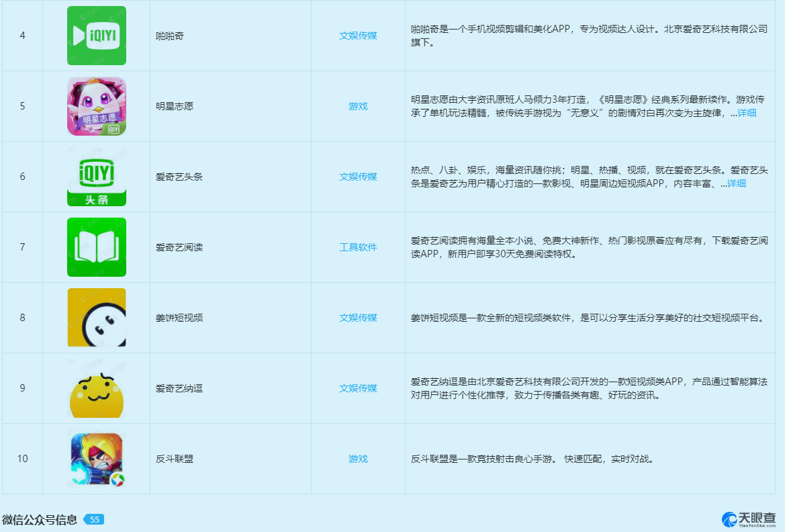Screen dimensions: 785x532
Task: Open the 姜饼短视频 yellow face icon
Action: [x=97, y=318]
